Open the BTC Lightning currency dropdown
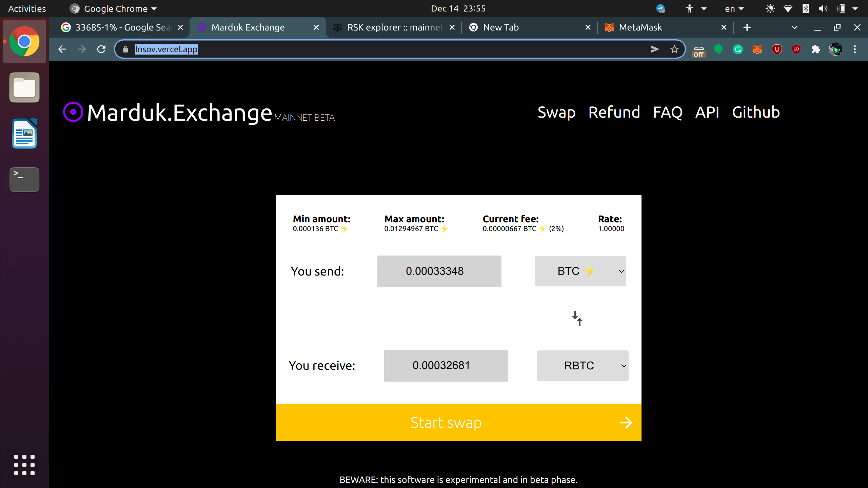The height and width of the screenshot is (488, 868). (580, 271)
